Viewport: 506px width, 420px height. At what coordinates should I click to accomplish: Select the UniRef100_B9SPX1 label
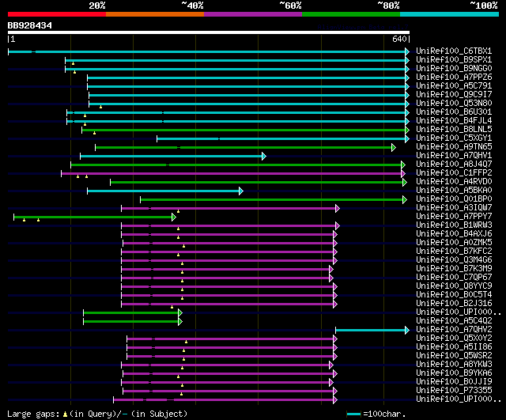454,60
